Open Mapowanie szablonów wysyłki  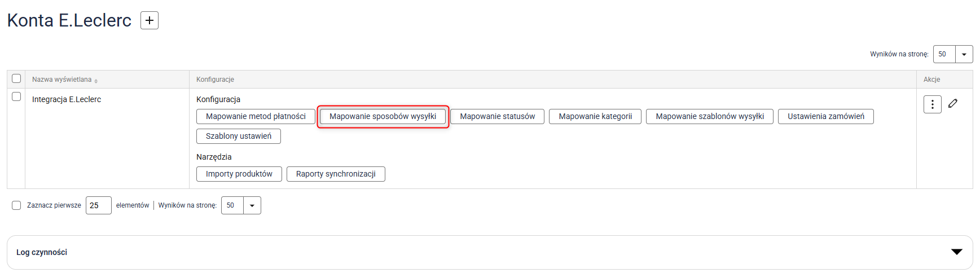coord(709,116)
